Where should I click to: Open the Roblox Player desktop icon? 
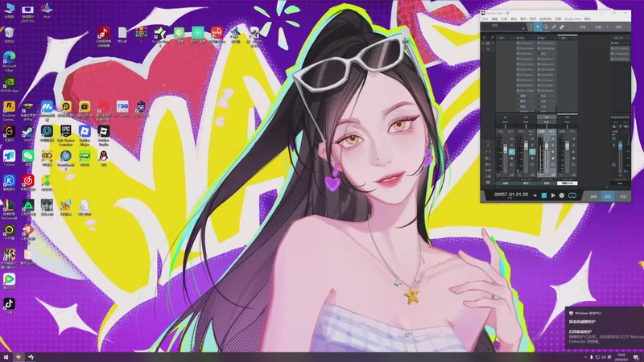pyautogui.click(x=85, y=135)
